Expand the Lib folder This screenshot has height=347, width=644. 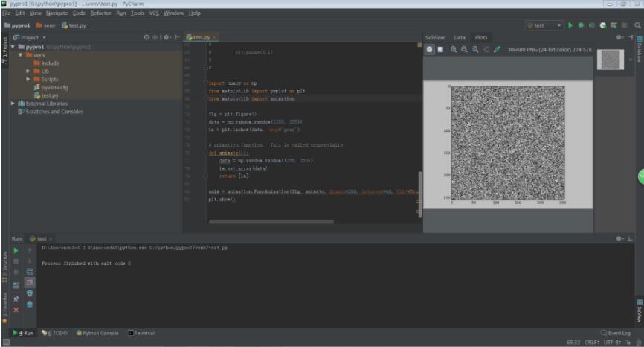(x=28, y=71)
